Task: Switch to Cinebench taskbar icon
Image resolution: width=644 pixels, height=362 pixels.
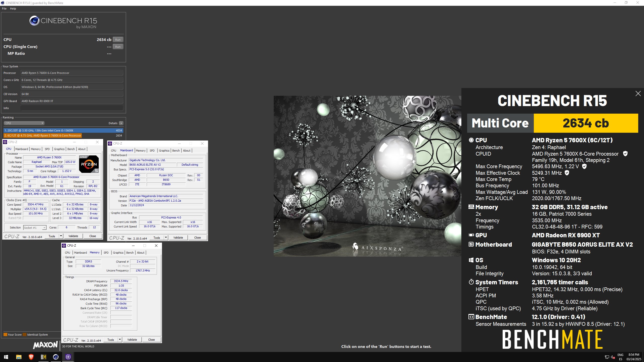Action: (56, 357)
